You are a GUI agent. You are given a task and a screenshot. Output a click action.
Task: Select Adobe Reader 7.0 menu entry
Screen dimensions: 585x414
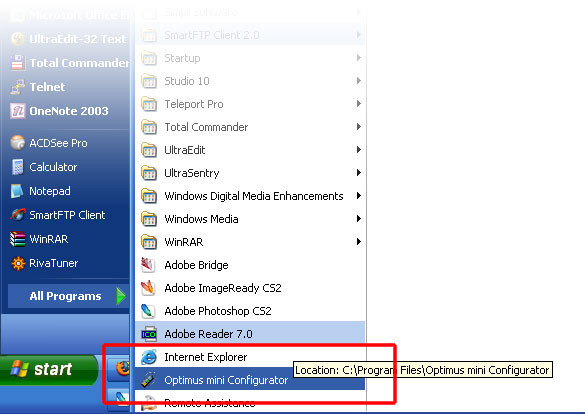tap(250, 334)
